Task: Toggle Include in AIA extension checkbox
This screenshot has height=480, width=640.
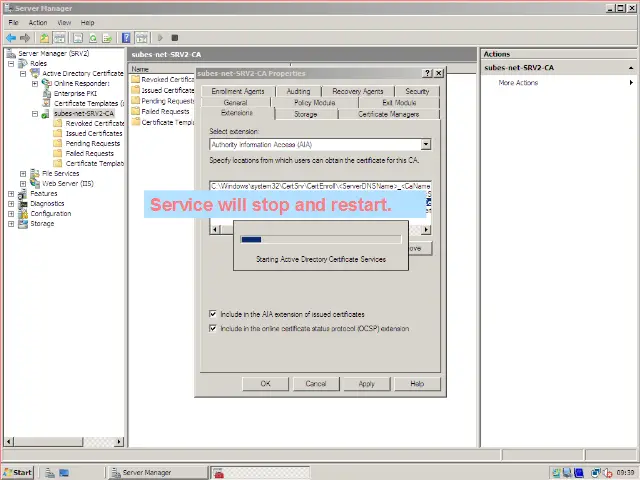Action: 213,314
